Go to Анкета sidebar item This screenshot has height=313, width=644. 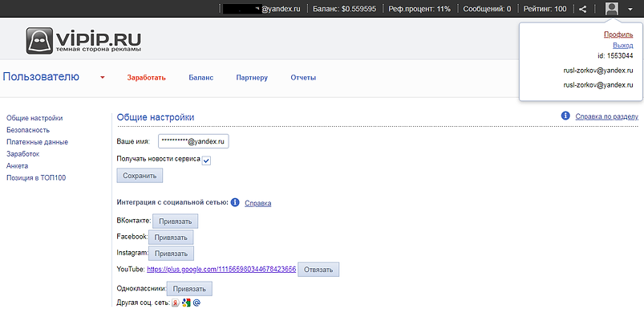coord(17,165)
